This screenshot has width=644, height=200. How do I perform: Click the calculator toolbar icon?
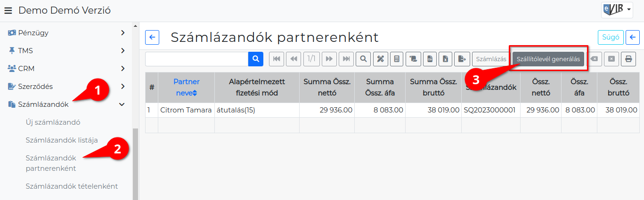point(397,59)
